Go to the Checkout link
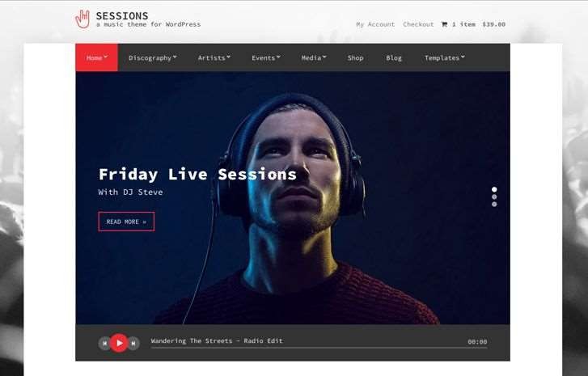This screenshot has height=376, width=588. tap(418, 24)
